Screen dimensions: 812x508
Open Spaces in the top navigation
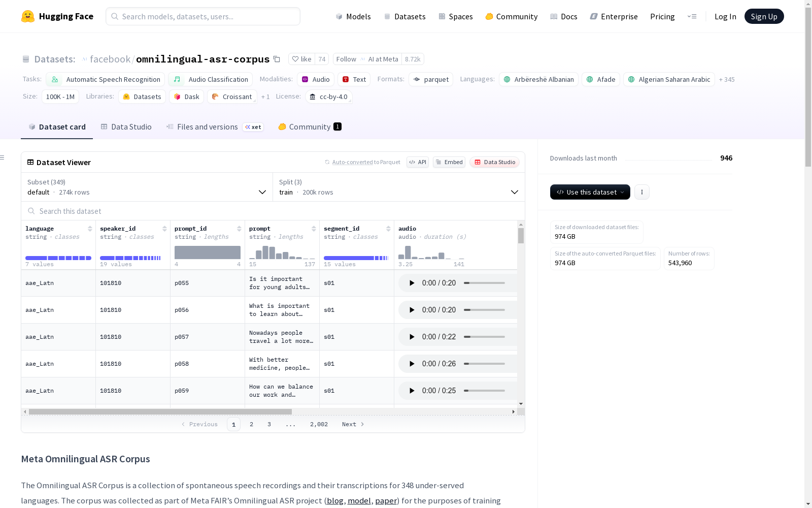pyautogui.click(x=456, y=16)
